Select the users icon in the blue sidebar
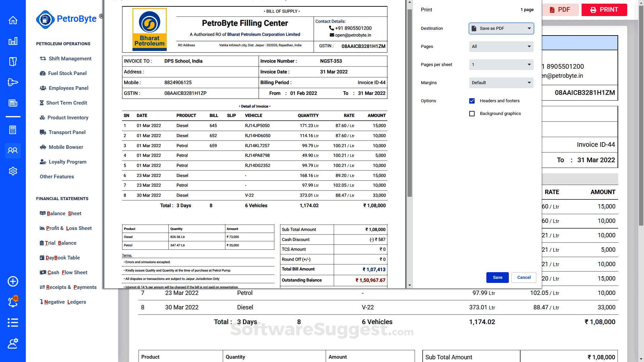Image resolution: width=644 pixels, height=362 pixels. point(13,151)
